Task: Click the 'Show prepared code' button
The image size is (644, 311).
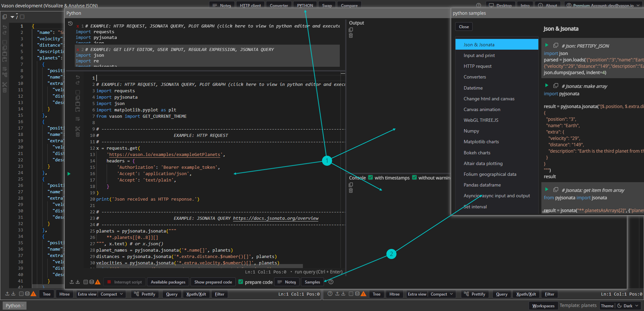Action: click(213, 282)
